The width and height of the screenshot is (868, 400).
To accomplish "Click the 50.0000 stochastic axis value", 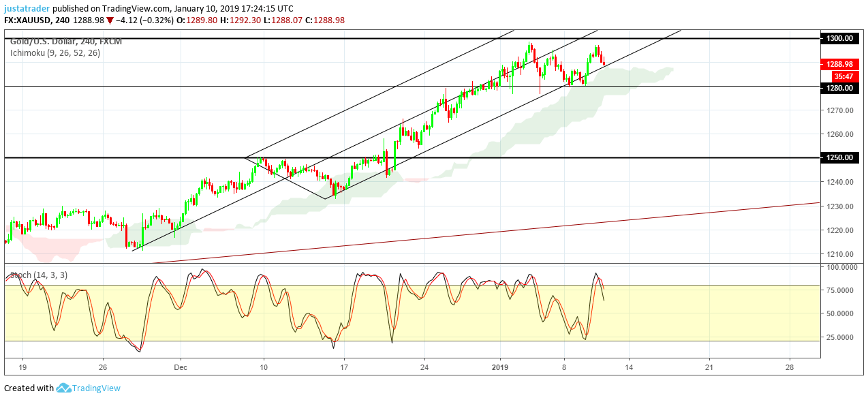I will point(839,313).
